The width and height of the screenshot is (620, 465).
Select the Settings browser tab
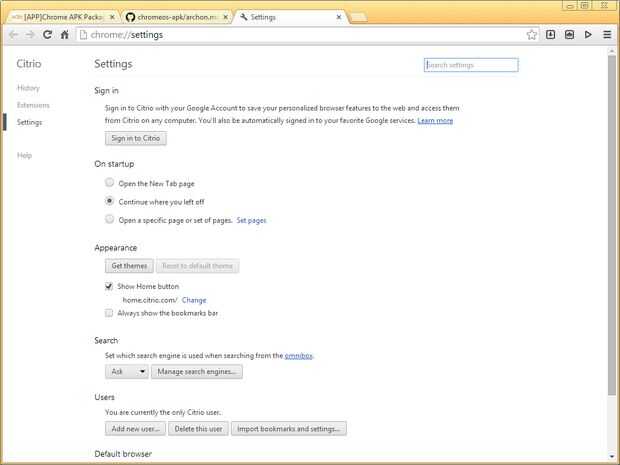tap(291, 17)
